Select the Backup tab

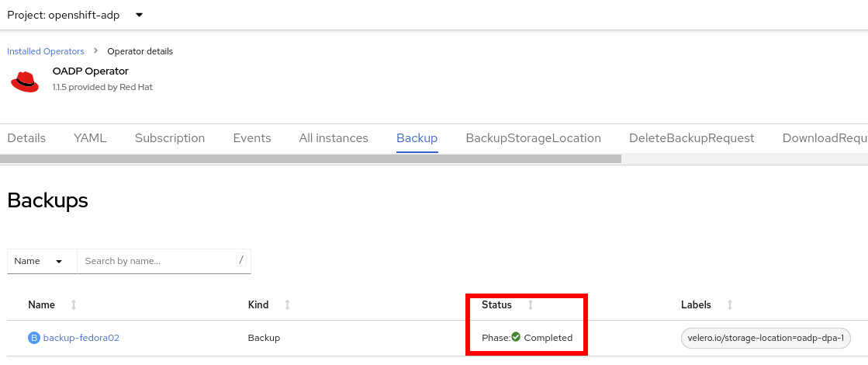click(417, 138)
